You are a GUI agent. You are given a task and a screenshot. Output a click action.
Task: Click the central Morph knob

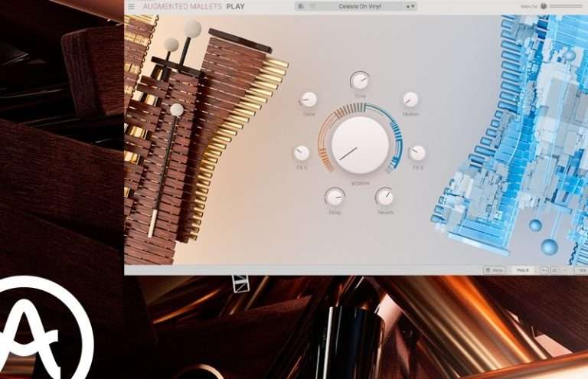[x=360, y=145]
